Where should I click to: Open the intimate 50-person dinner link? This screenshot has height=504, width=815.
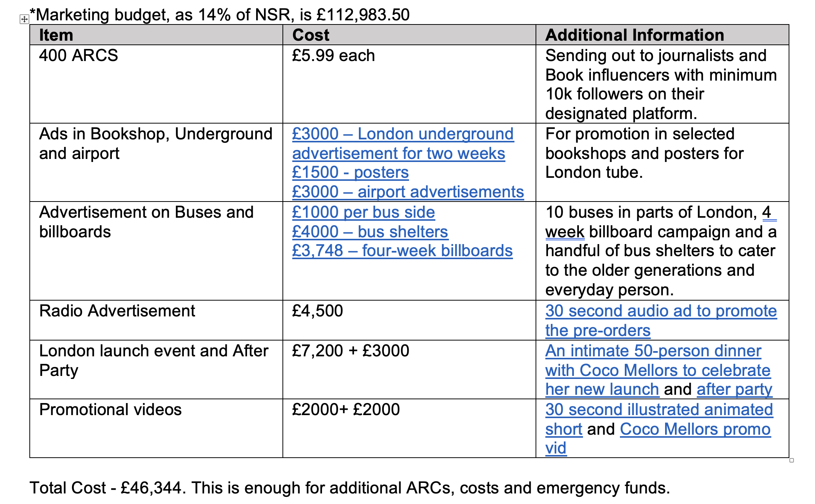[x=658, y=370]
